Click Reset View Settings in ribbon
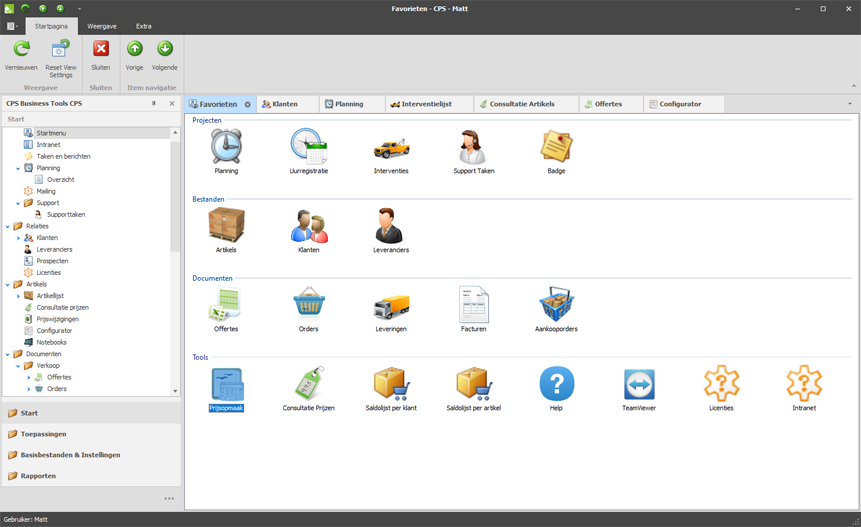The width and height of the screenshot is (861, 527). (60, 50)
